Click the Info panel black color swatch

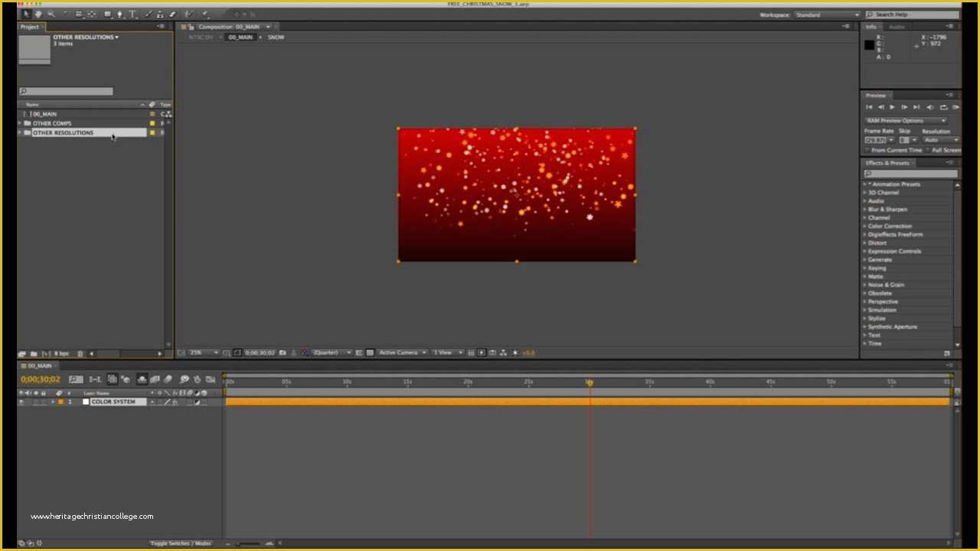(869, 45)
